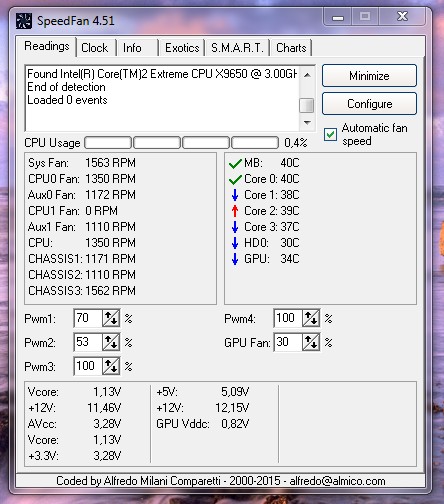Click the CHASSIS3 1562 RPM reading

(x=82, y=291)
